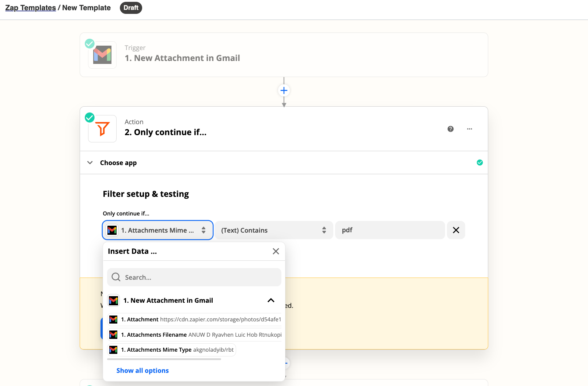Click the green completed check on the filter step
588x386 pixels.
(x=90, y=118)
